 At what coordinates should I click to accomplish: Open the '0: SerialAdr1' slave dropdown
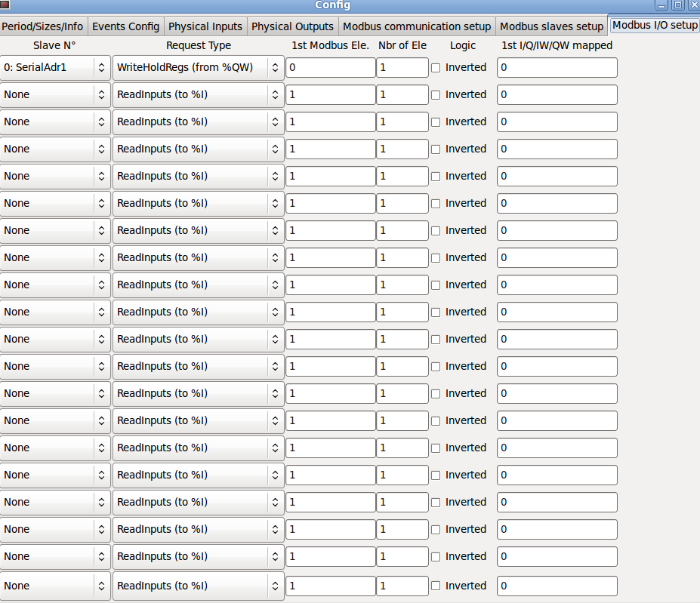[55, 68]
